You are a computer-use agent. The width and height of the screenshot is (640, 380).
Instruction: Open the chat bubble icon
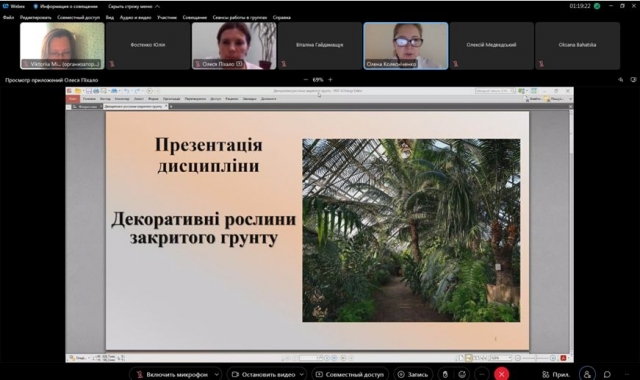tap(607, 374)
